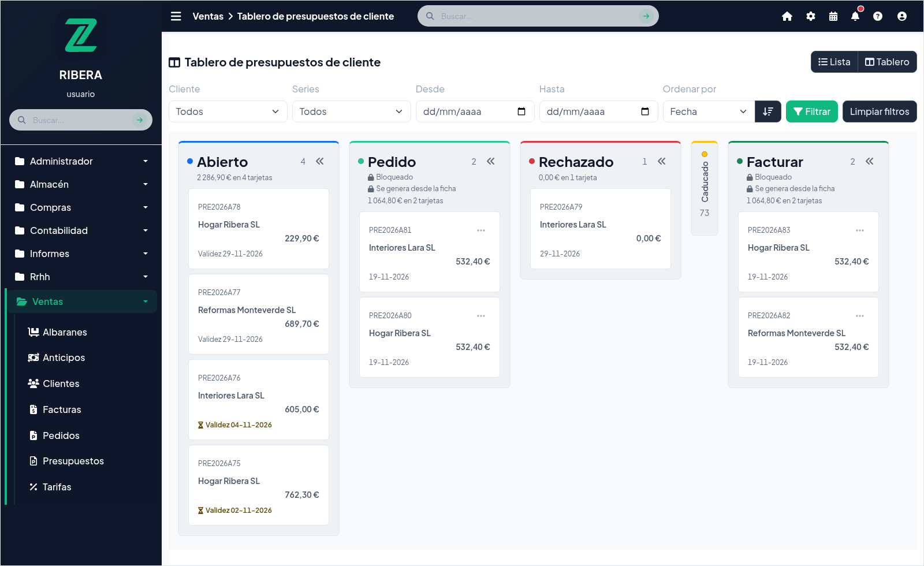Image resolution: width=924 pixels, height=566 pixels.
Task: Open the Series dropdown
Action: click(x=352, y=111)
